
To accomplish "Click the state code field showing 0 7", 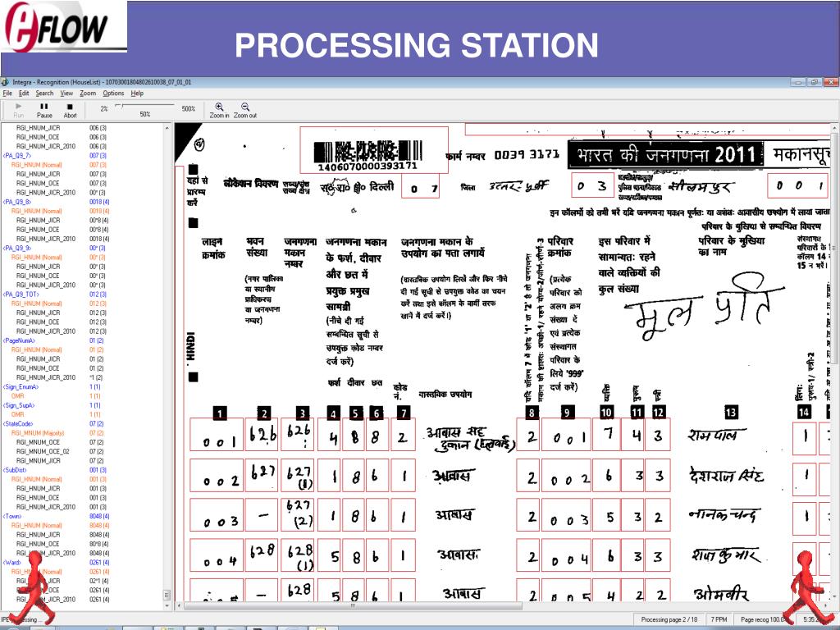I will 421,187.
